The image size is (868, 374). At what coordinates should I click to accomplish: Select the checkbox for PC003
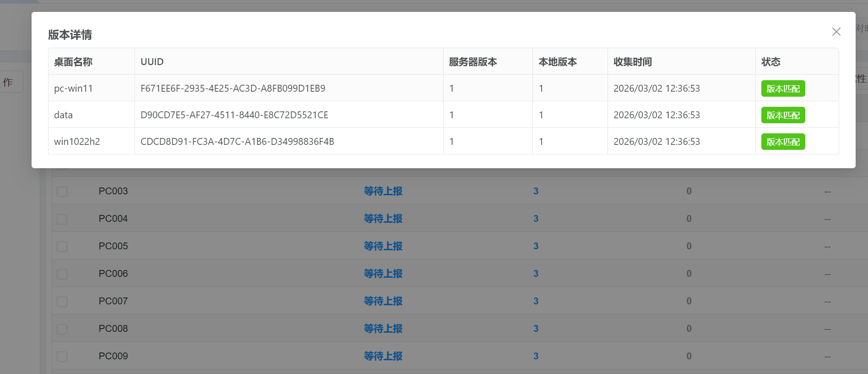62,192
